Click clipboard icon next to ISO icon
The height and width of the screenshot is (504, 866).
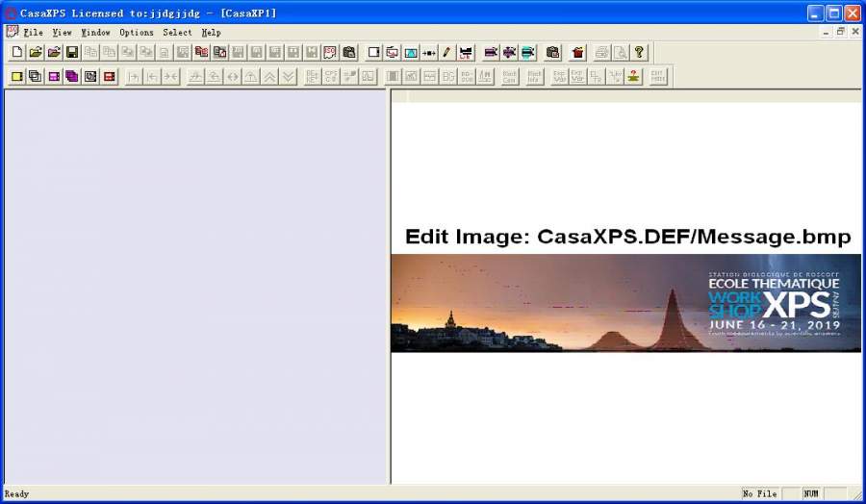pos(348,53)
